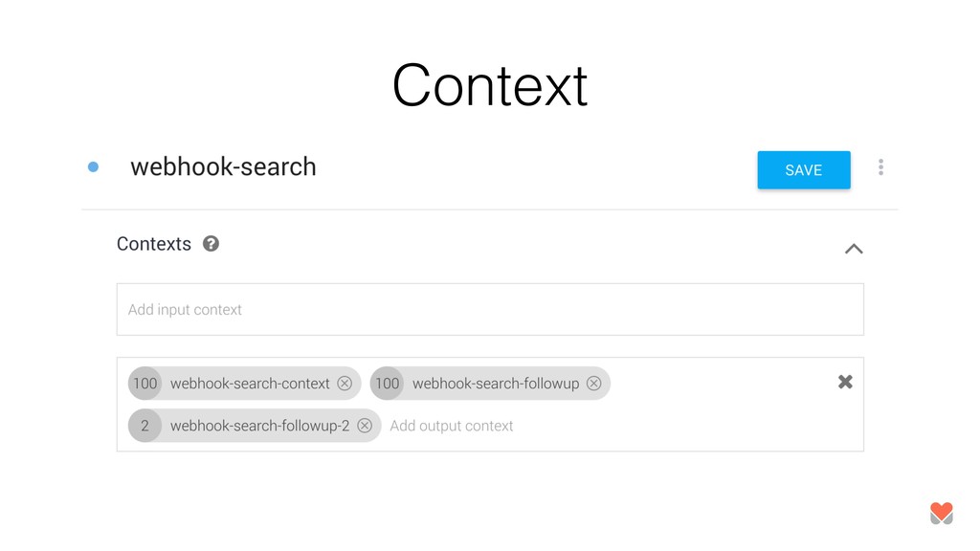
Task: Focus the Add output context field
Action: 452,426
